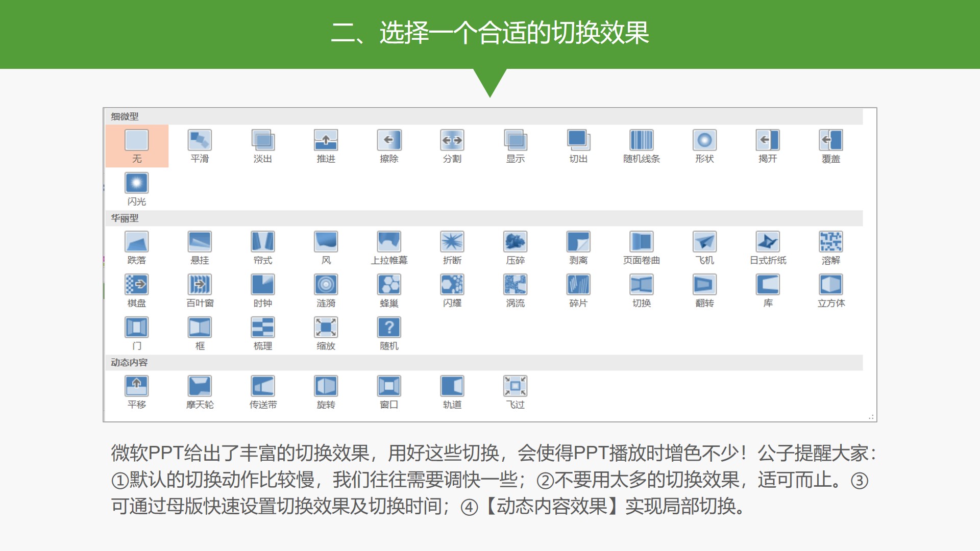Select the 推进 push transition
980x551 pixels.
(326, 146)
